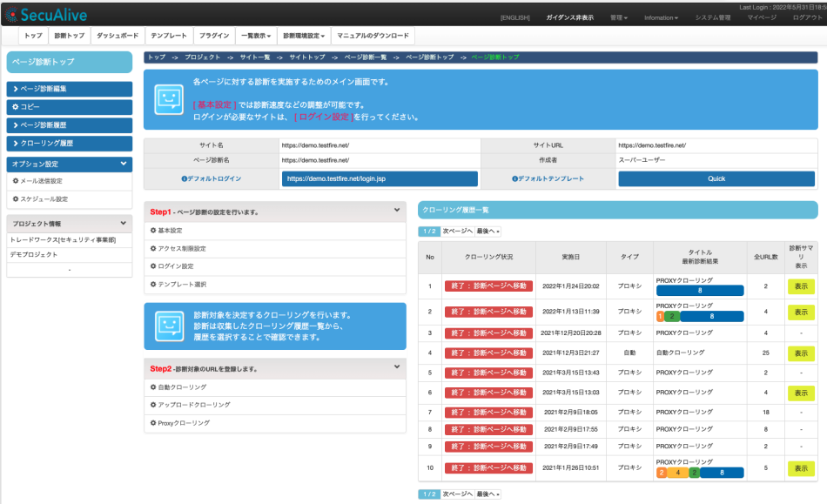Click 次ページへ above the crawling table

click(457, 231)
